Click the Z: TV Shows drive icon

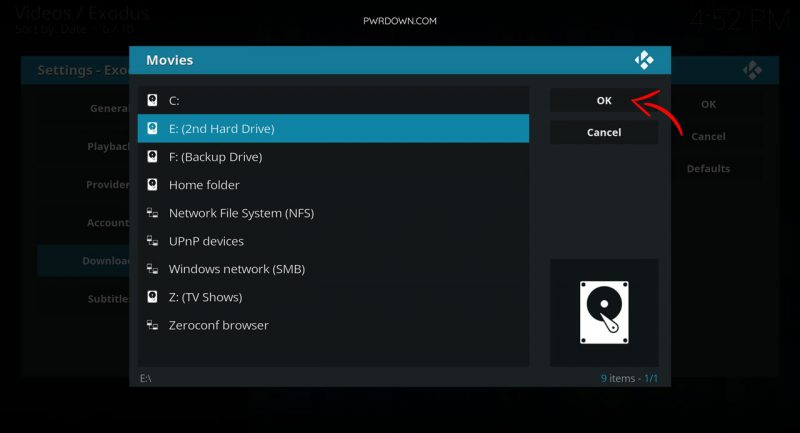pyautogui.click(x=152, y=296)
